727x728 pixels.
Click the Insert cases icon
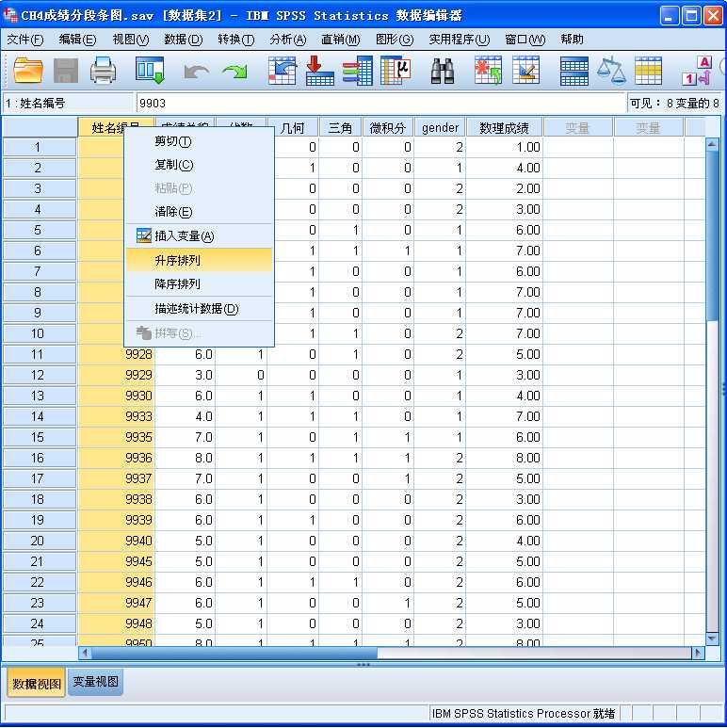click(x=488, y=71)
